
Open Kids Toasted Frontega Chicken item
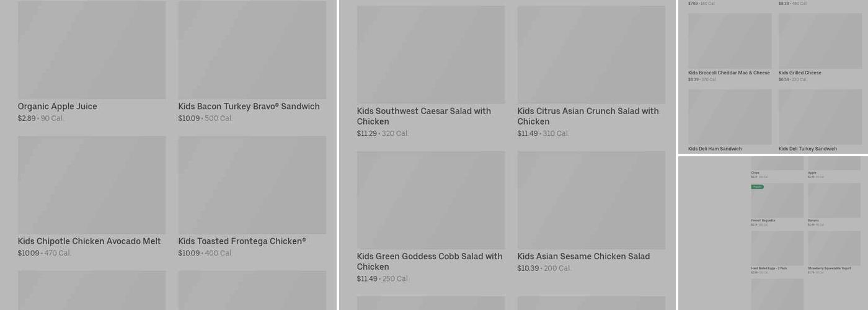pyautogui.click(x=242, y=241)
